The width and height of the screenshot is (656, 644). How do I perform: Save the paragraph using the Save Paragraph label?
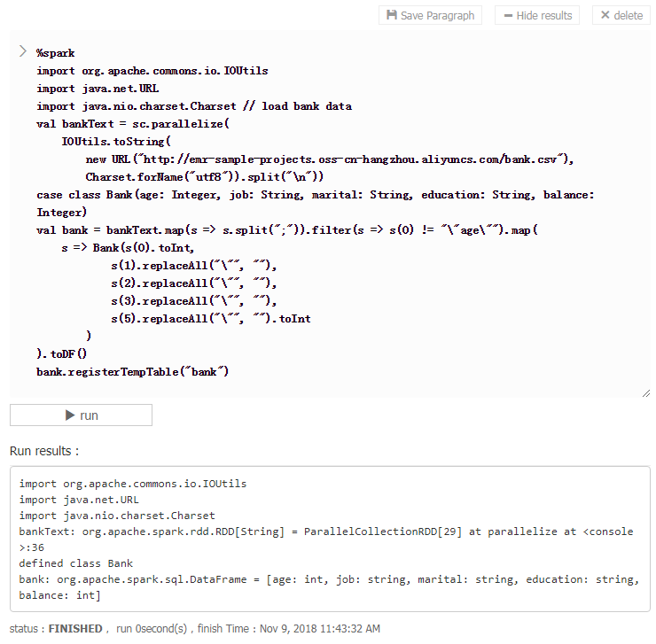point(437,15)
